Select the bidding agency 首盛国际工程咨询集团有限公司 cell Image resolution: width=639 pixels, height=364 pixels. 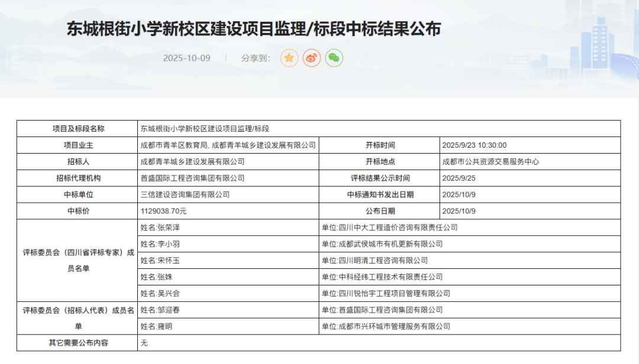[x=192, y=178]
